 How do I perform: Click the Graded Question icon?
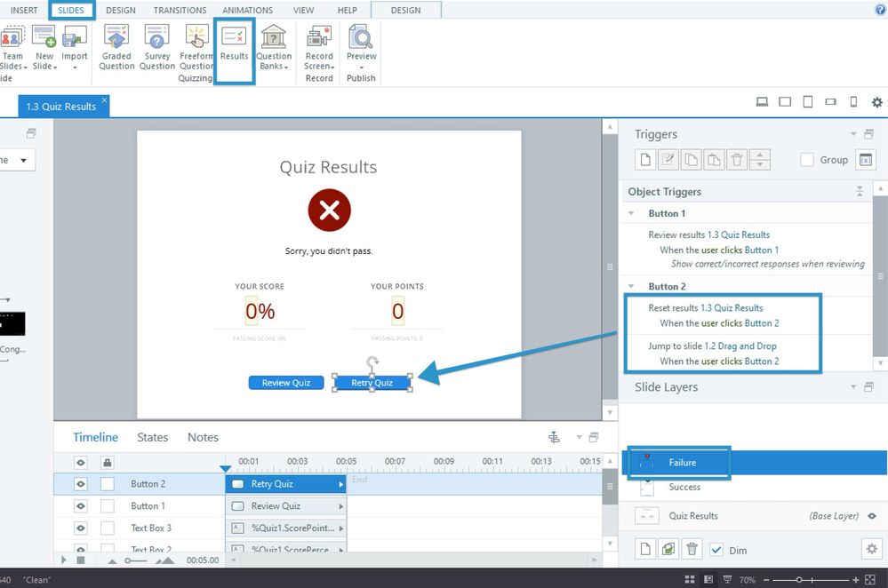point(116,37)
